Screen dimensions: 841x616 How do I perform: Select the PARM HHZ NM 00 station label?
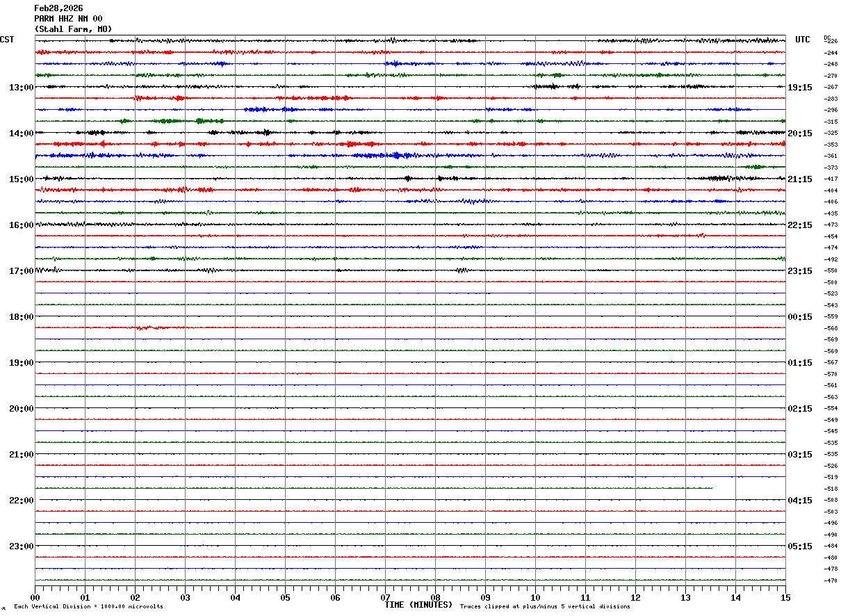click(68, 19)
